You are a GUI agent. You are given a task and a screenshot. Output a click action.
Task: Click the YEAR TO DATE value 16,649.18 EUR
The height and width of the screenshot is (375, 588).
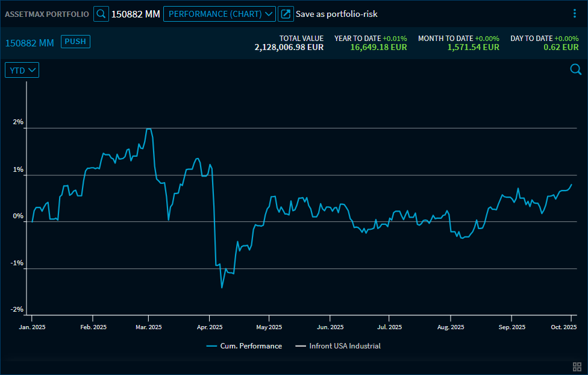tap(380, 46)
